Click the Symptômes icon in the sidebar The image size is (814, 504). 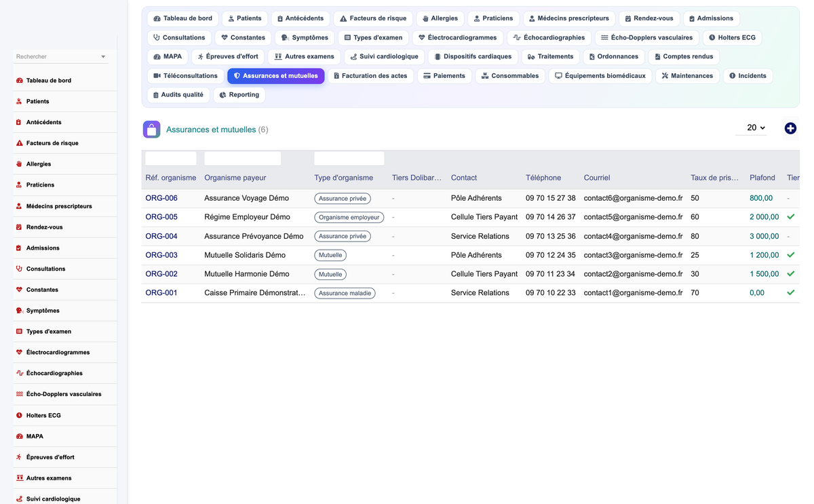pos(19,311)
